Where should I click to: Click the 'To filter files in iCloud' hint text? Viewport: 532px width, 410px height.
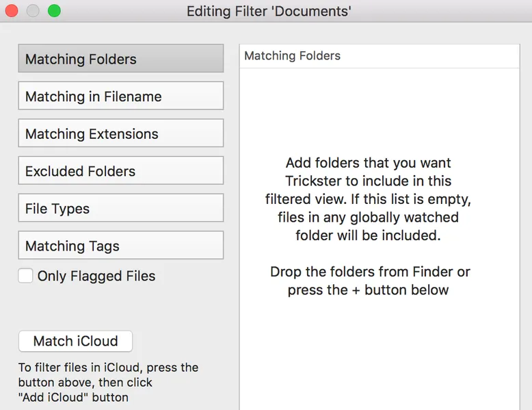coord(108,382)
